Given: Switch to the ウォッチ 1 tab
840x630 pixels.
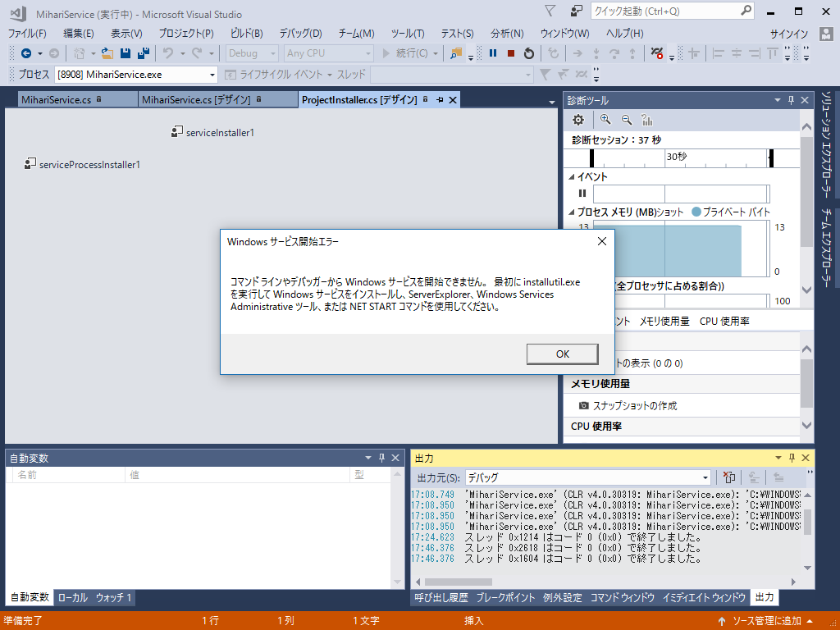Looking at the screenshot, I should 113,597.
